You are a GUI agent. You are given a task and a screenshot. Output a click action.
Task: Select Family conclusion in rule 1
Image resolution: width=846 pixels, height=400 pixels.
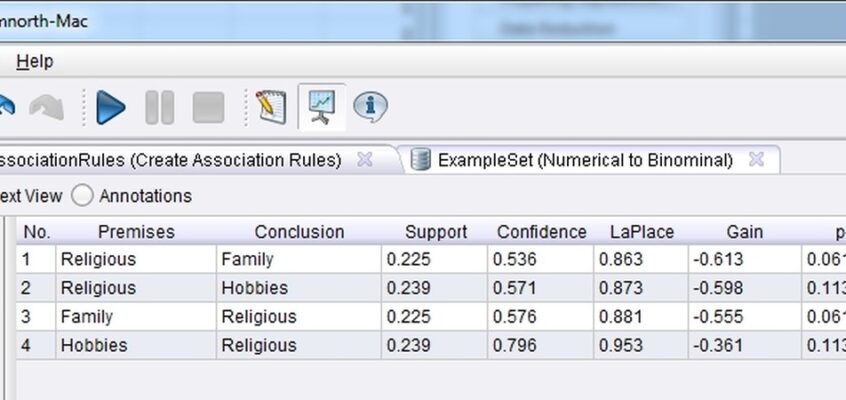[299, 260]
